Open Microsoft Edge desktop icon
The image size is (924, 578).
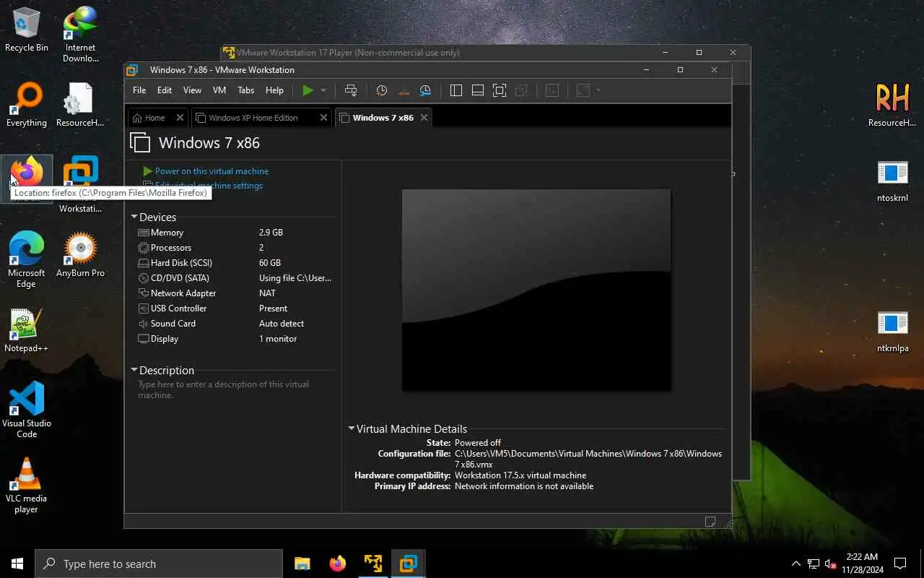point(27,260)
